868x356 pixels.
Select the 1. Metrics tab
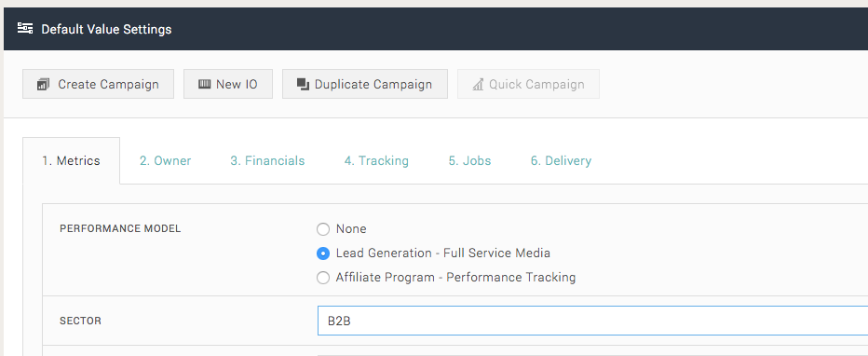point(71,160)
